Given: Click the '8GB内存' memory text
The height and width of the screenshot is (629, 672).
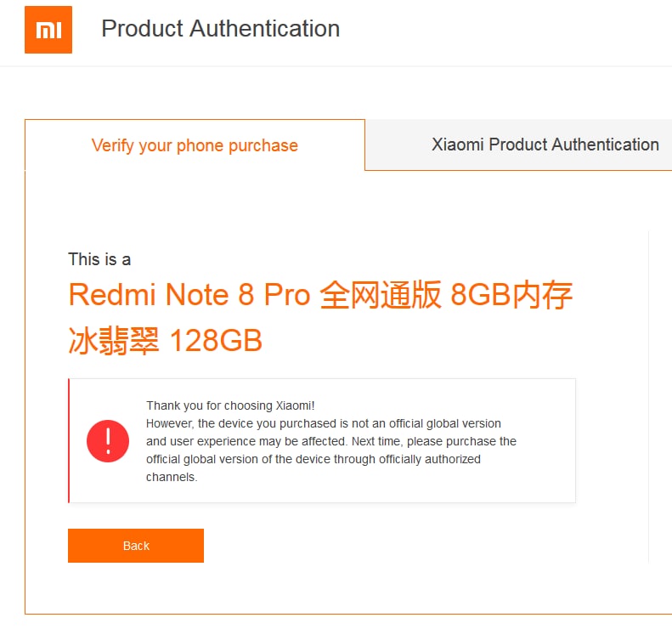Looking at the screenshot, I should [511, 295].
